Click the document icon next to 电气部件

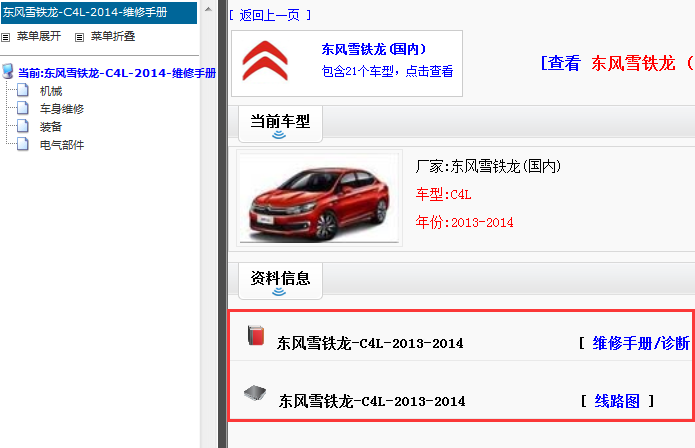pyautogui.click(x=23, y=144)
